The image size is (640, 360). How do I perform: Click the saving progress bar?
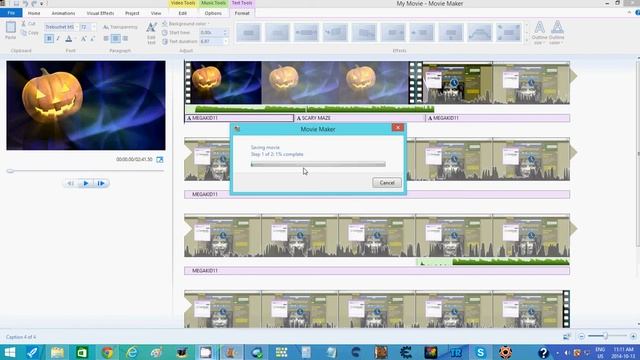click(x=318, y=164)
